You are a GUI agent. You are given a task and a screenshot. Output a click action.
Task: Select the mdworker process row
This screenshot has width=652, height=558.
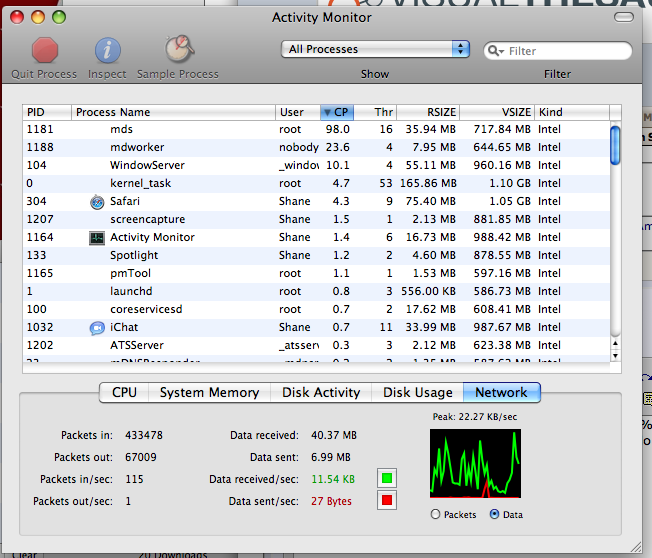316,147
